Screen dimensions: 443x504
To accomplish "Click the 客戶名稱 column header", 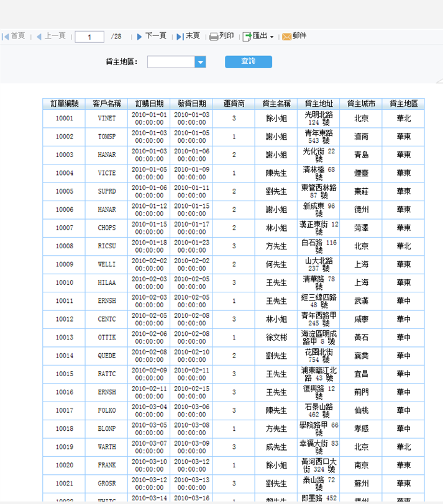I will tap(106, 104).
